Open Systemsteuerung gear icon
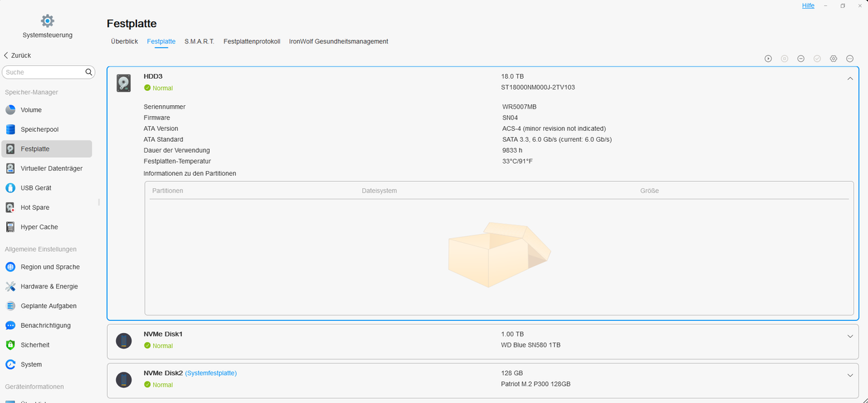868x403 pixels. [47, 21]
